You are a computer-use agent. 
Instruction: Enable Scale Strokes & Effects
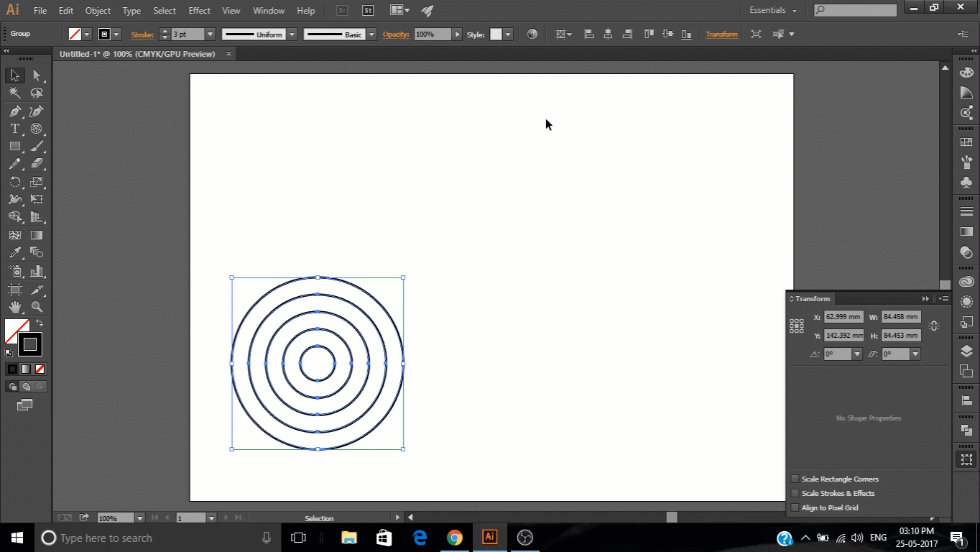(x=795, y=493)
